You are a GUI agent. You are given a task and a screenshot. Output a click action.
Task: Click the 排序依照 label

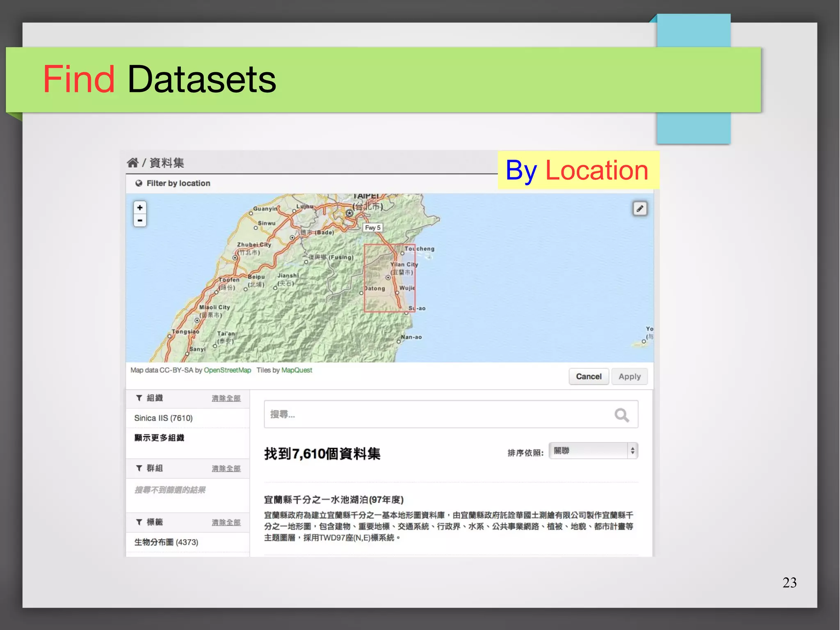point(525,453)
